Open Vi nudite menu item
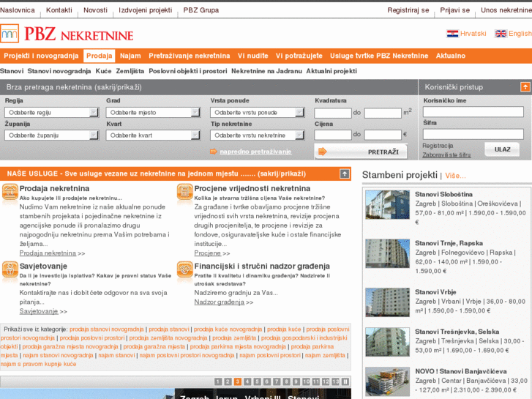Image resolution: width=532 pixels, height=399 pixels. pos(252,56)
